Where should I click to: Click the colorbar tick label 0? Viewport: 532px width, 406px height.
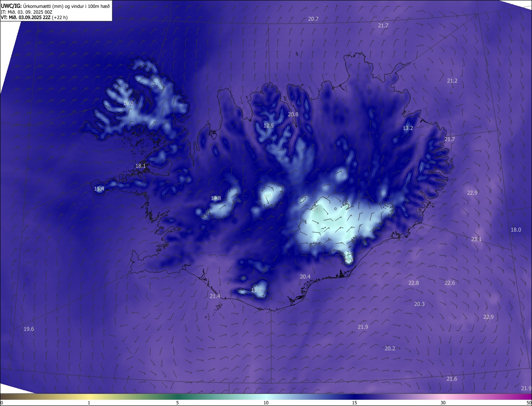(x=2, y=403)
